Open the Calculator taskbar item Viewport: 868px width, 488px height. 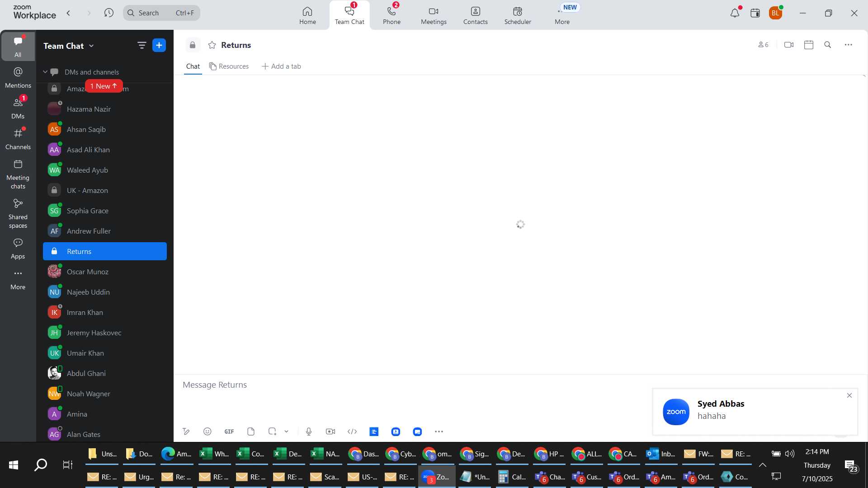(x=511, y=477)
